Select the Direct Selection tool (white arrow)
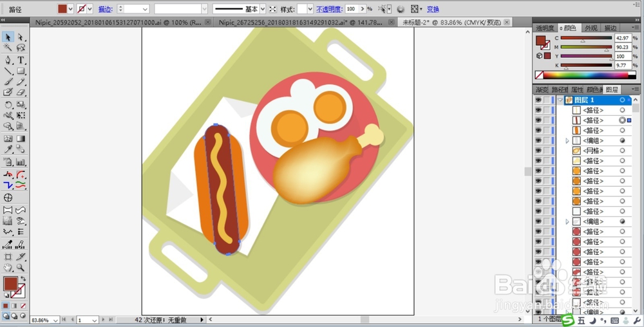The width and height of the screenshot is (644, 327). 21,37
